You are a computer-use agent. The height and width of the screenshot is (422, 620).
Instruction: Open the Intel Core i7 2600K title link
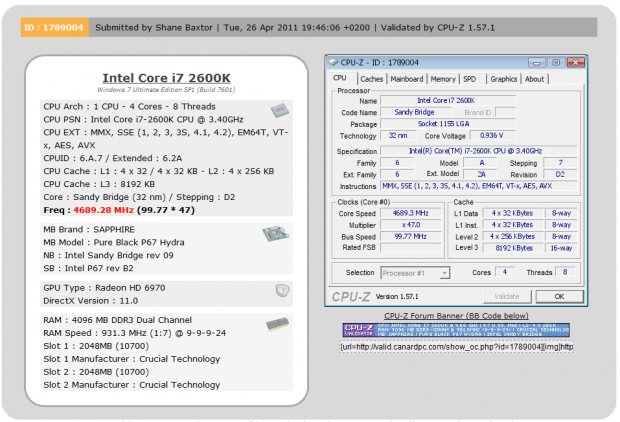(166, 78)
